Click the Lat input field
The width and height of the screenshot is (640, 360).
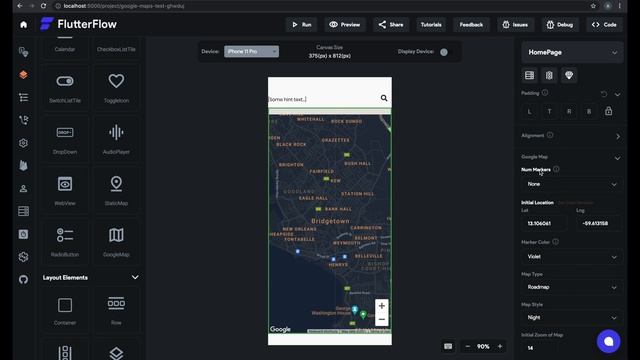544,224
